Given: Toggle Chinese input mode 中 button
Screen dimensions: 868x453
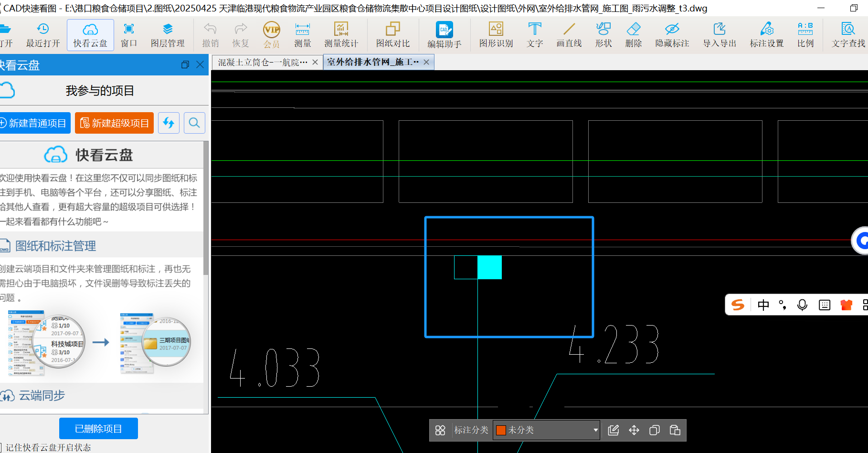Looking at the screenshot, I should pyautogui.click(x=763, y=305).
